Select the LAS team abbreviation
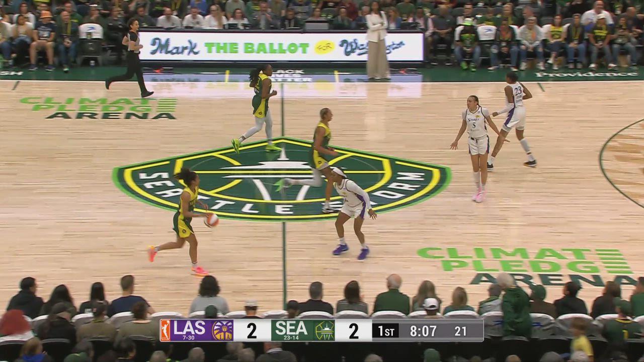Viewport: 644px width, 362px height. pyautogui.click(x=189, y=328)
